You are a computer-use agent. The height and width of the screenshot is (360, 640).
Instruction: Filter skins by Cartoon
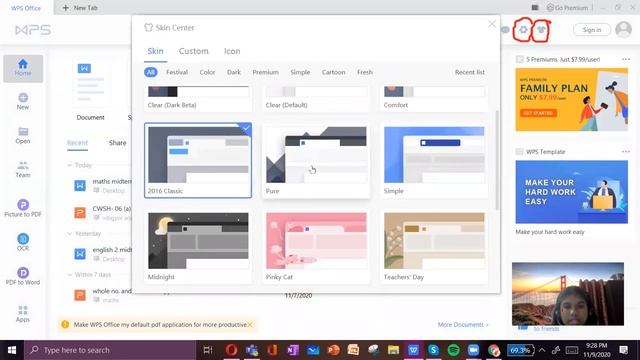(333, 72)
